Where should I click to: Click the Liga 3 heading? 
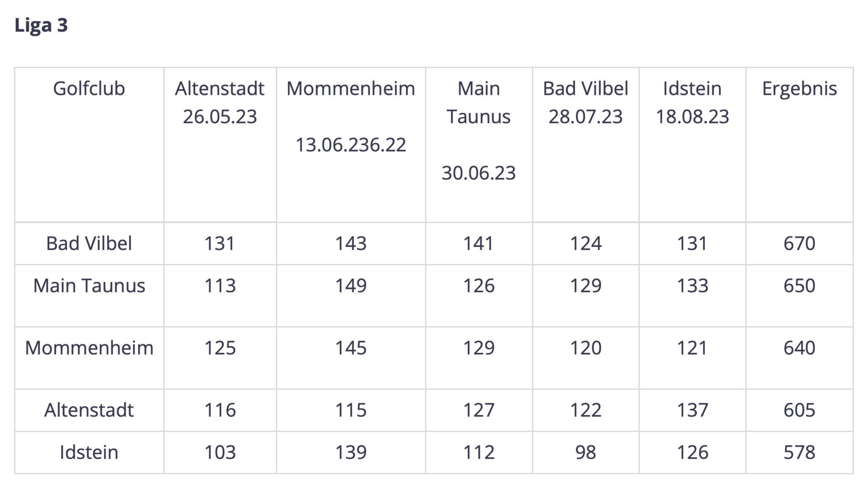click(x=41, y=25)
